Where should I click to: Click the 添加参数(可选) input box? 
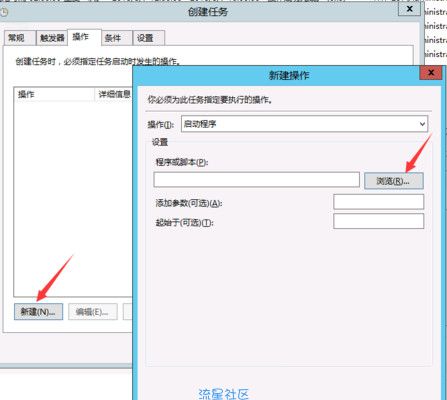click(x=379, y=202)
